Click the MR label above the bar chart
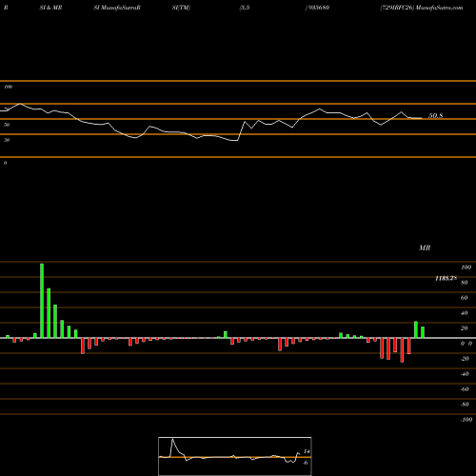The width and height of the screenshot is (476, 476). (425, 248)
